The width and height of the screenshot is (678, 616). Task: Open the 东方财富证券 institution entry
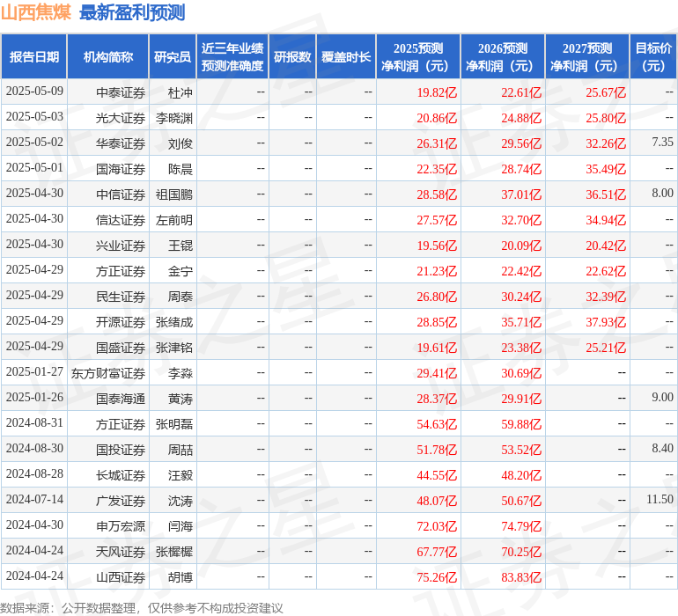click(x=108, y=373)
